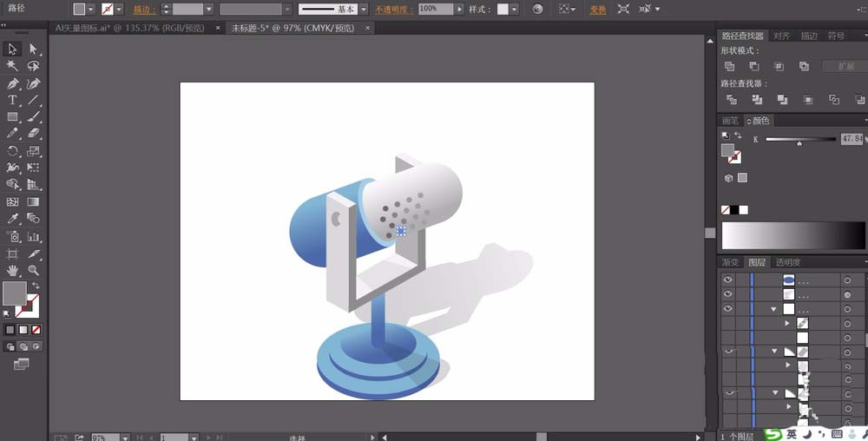Image resolution: width=868 pixels, height=441 pixels.
Task: Toggle eye of second layer row
Action: click(x=728, y=293)
